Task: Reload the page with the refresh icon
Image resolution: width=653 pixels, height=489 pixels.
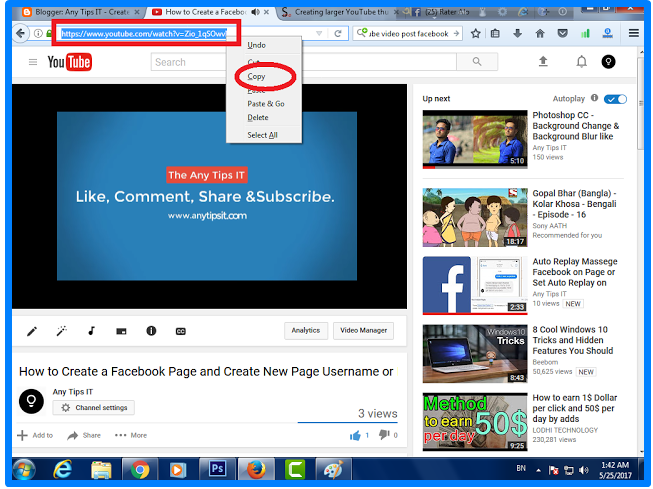Action: click(x=338, y=33)
